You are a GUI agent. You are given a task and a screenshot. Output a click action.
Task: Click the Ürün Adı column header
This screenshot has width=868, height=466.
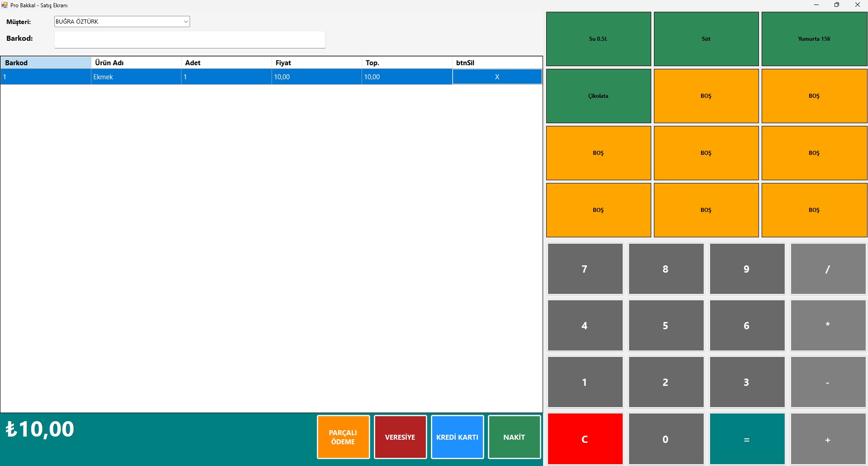pyautogui.click(x=136, y=63)
